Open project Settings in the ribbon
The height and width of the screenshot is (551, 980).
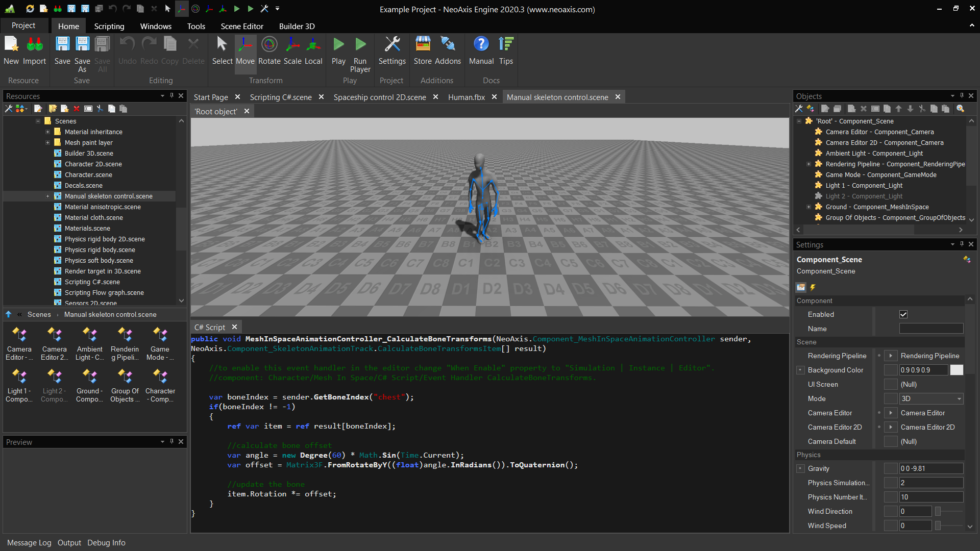[x=392, y=51]
